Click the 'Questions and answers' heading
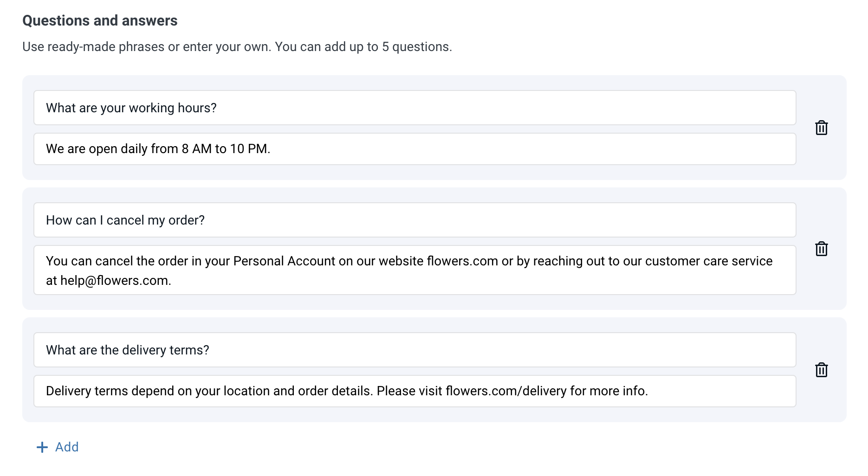Image resolution: width=868 pixels, height=476 pixels. pos(100,20)
